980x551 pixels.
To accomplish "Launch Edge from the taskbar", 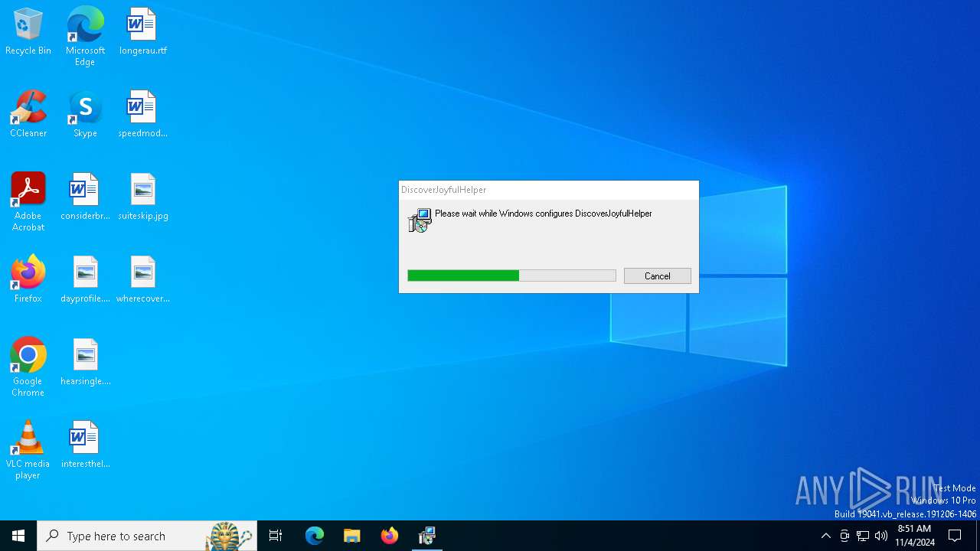I will (315, 536).
